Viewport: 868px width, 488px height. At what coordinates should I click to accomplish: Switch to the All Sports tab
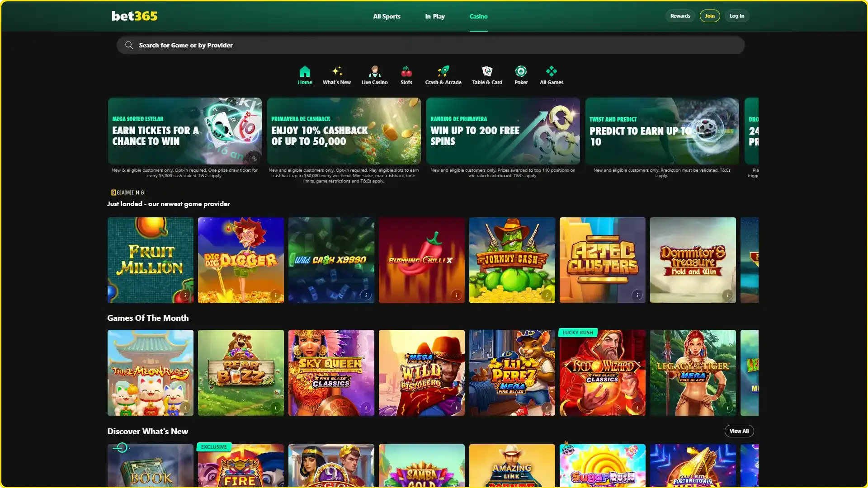[387, 16]
